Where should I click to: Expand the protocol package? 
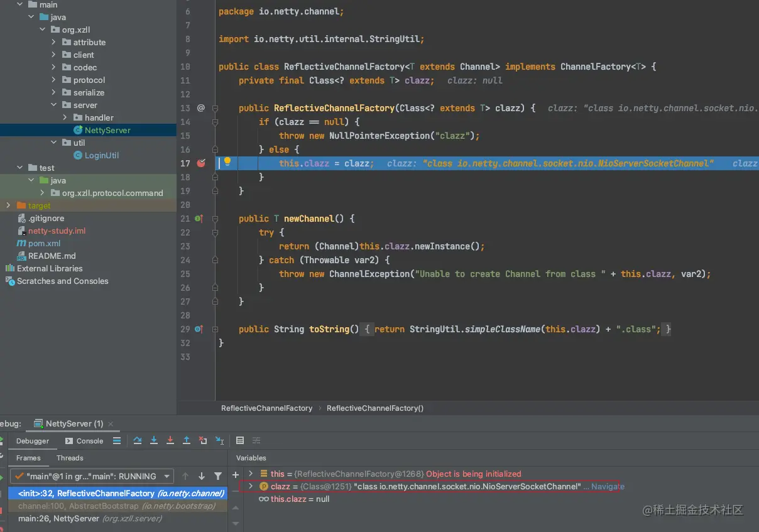[54, 80]
